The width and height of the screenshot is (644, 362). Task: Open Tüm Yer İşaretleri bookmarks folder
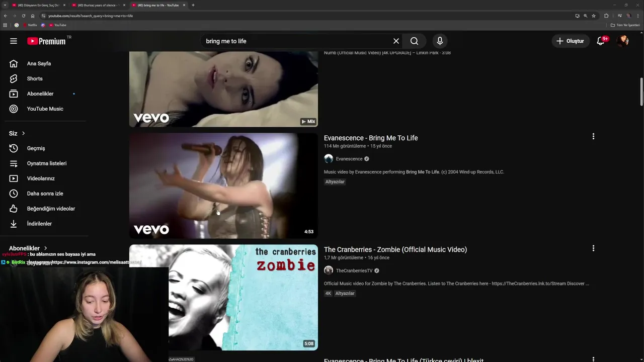(x=625, y=25)
